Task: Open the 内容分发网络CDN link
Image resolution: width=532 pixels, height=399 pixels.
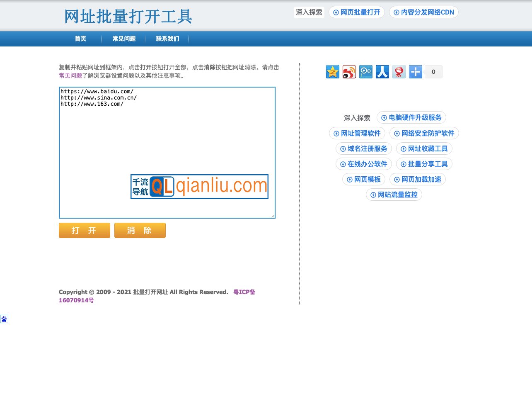Action: pyautogui.click(x=423, y=12)
